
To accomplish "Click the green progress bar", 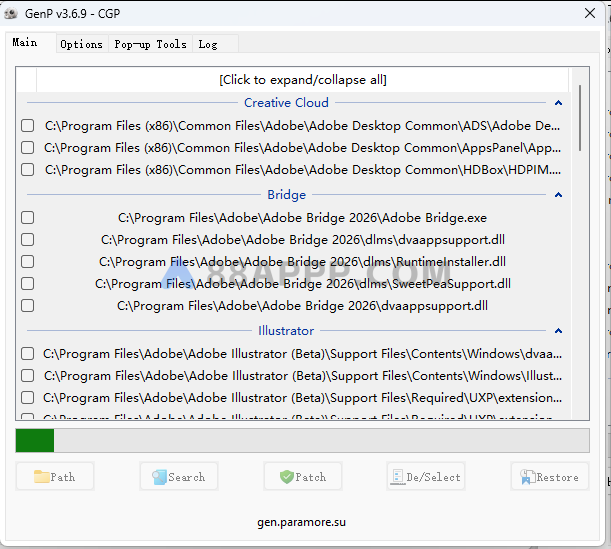I will pos(35,440).
